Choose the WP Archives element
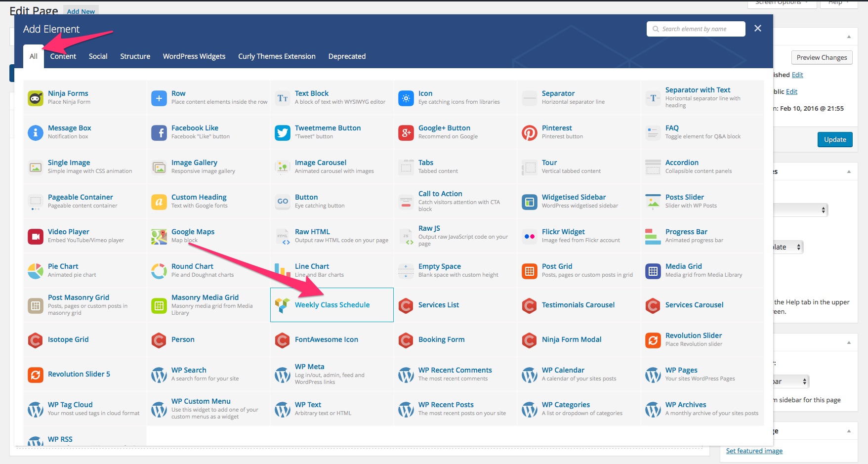 pyautogui.click(x=702, y=409)
